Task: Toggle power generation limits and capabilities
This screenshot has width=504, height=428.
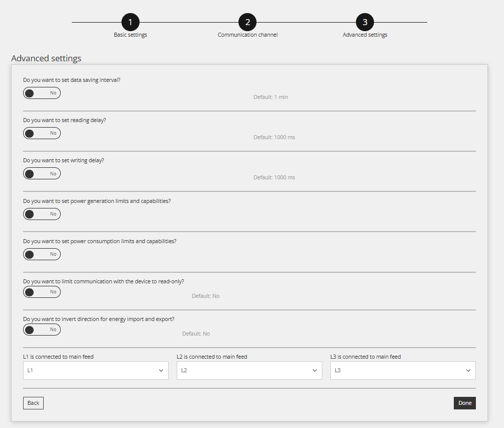Action: (x=42, y=214)
